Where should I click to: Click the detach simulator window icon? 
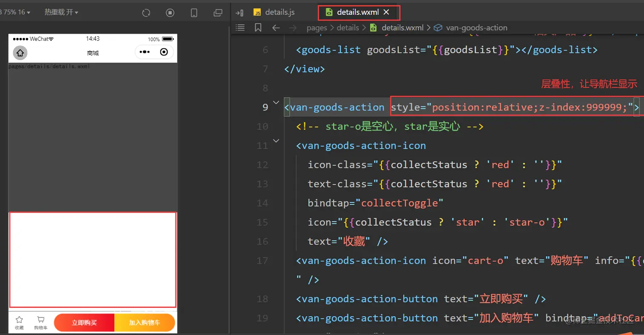coord(218,13)
